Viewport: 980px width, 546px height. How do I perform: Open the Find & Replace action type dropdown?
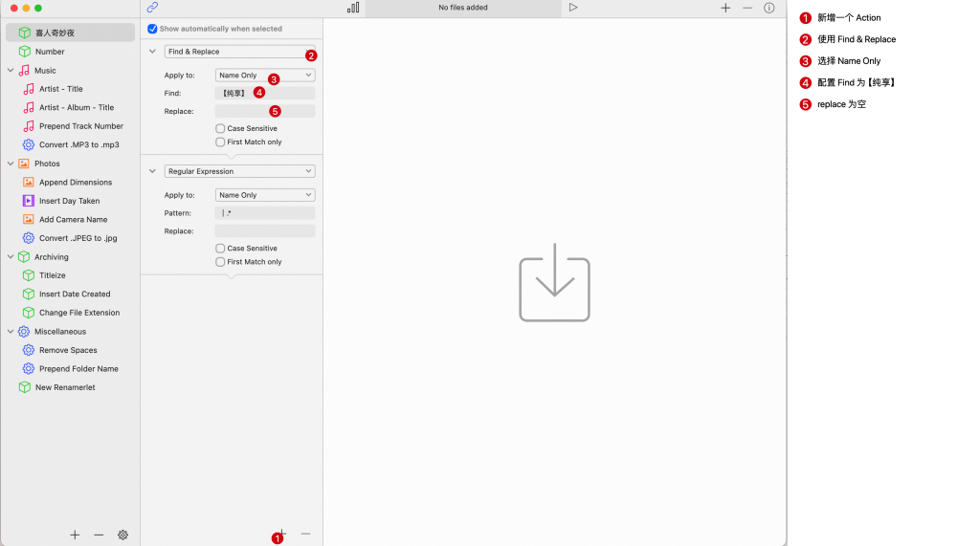coord(239,52)
